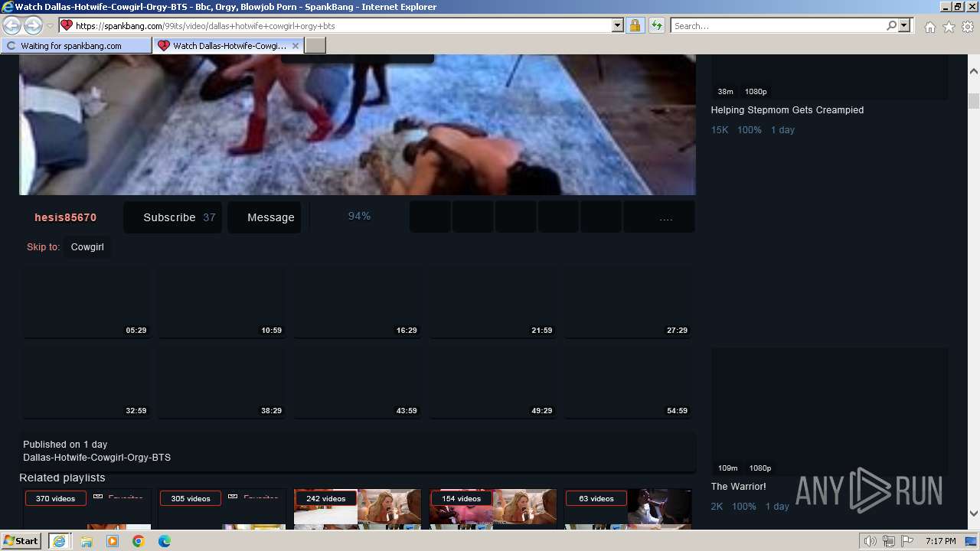This screenshot has height=551, width=980.
Task: Click the Message button
Action: [265, 217]
